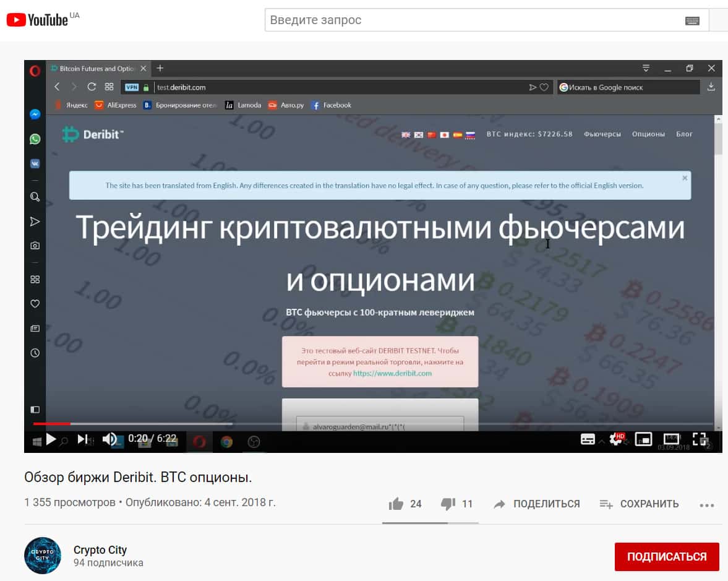Toggle theater mode
The image size is (728, 581).
pyautogui.click(x=671, y=439)
